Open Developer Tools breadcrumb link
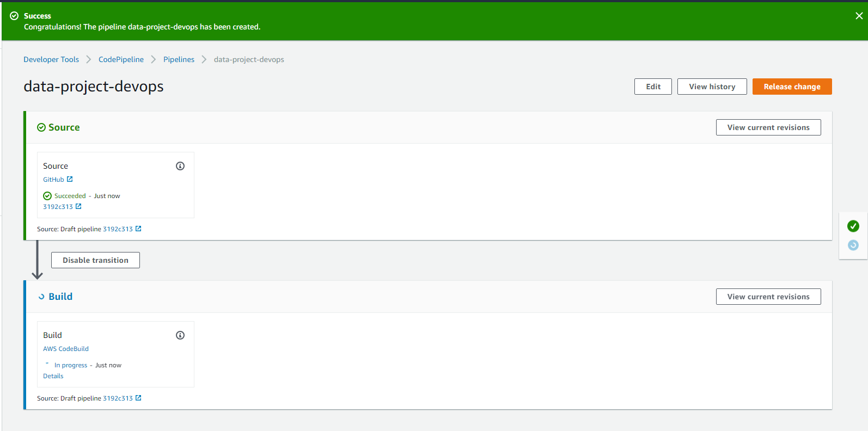Viewport: 868px width, 431px height. (x=51, y=59)
